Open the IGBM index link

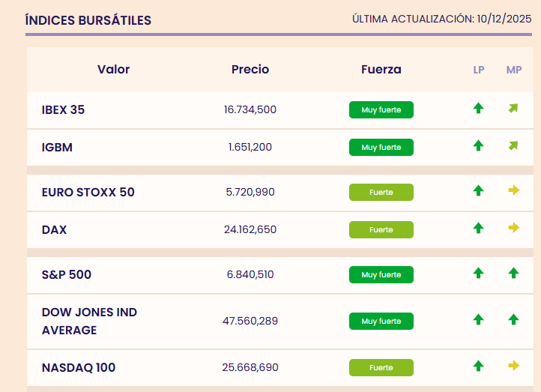coord(57,147)
